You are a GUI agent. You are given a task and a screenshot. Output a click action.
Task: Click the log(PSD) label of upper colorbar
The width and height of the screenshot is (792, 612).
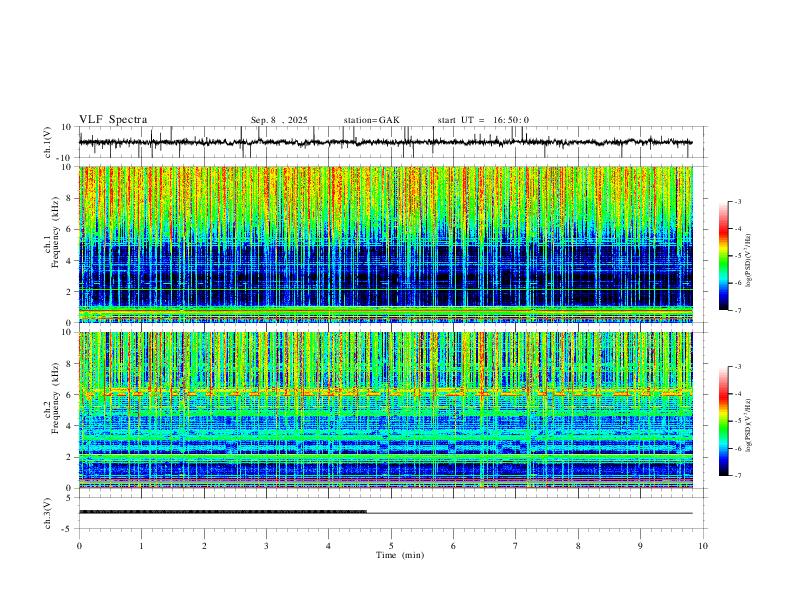[x=749, y=261]
